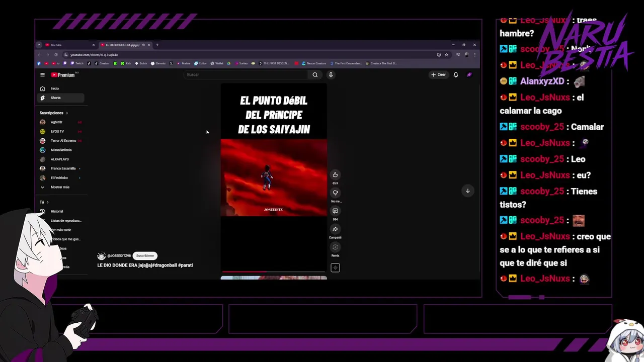
Task: Open Create a The First D... bookmark
Action: (381, 63)
